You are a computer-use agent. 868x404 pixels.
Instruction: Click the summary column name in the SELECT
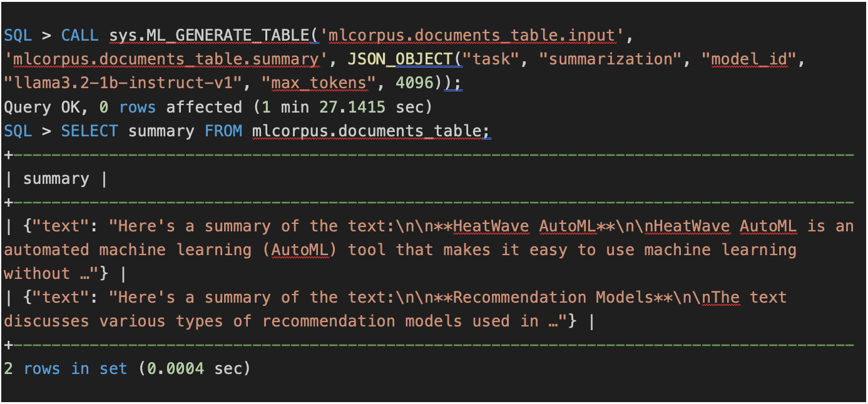[161, 131]
